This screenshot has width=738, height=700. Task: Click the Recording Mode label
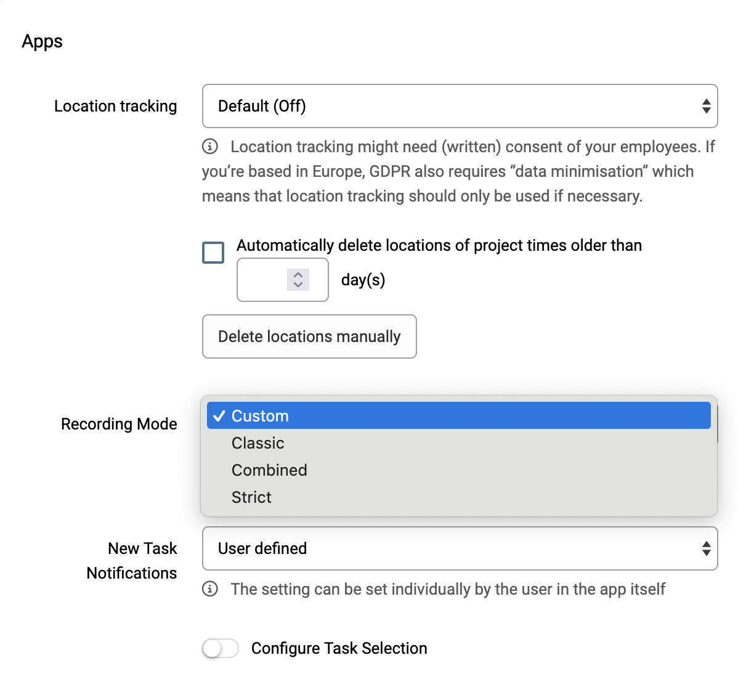[119, 424]
